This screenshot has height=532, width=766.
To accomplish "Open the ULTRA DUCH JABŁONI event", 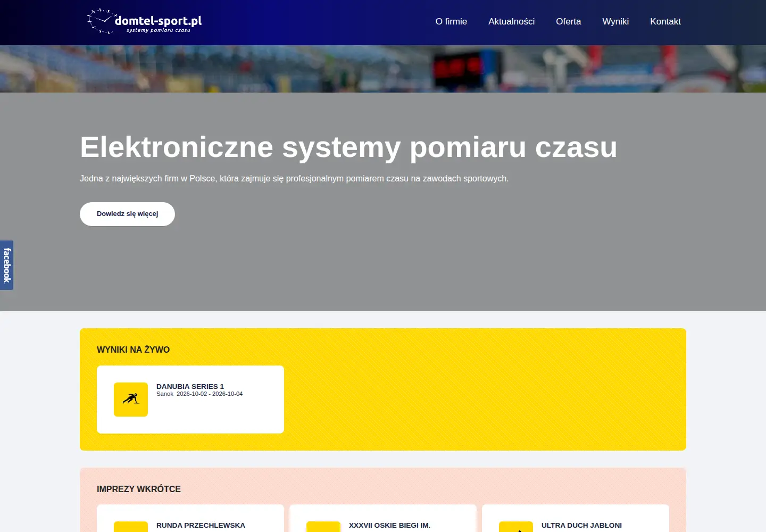I will tap(581, 525).
